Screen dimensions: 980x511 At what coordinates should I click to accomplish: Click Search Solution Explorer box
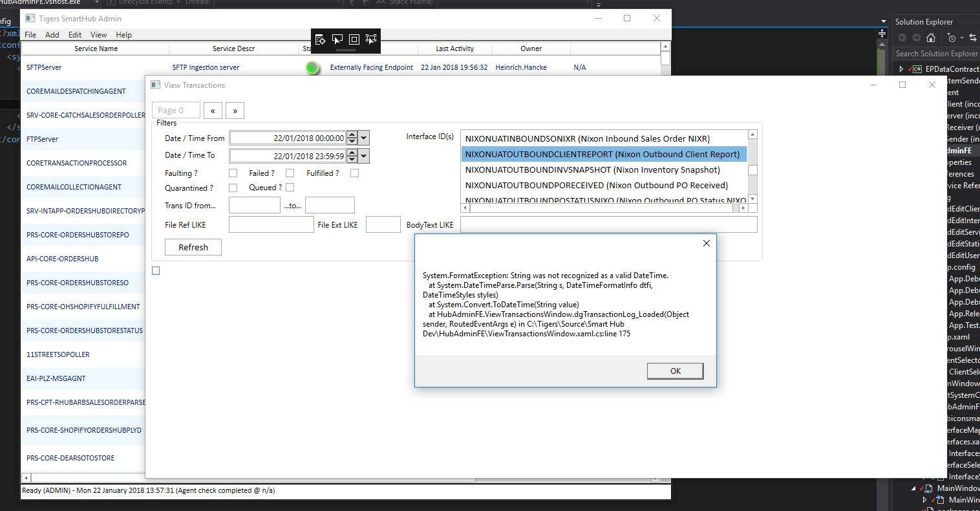(x=937, y=54)
